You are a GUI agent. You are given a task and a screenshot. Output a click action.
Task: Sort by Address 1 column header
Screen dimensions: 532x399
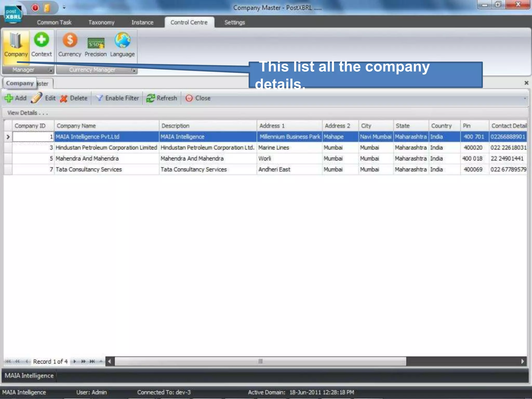coord(290,126)
